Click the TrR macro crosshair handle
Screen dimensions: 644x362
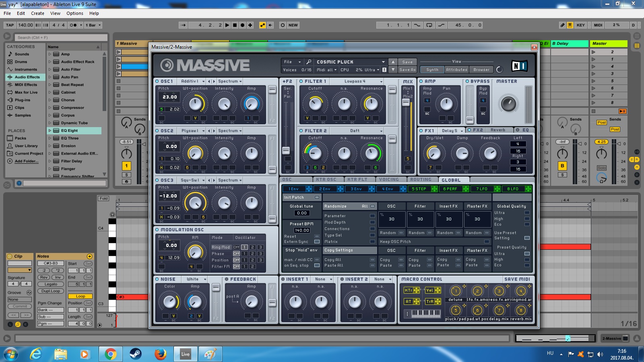coord(438,301)
